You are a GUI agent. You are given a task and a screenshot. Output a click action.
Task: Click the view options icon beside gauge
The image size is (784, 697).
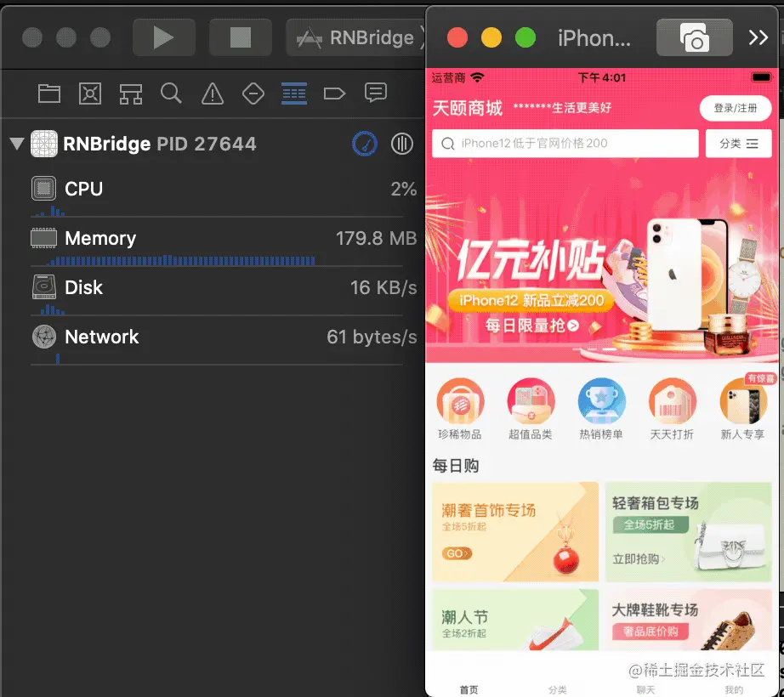pyautogui.click(x=402, y=144)
